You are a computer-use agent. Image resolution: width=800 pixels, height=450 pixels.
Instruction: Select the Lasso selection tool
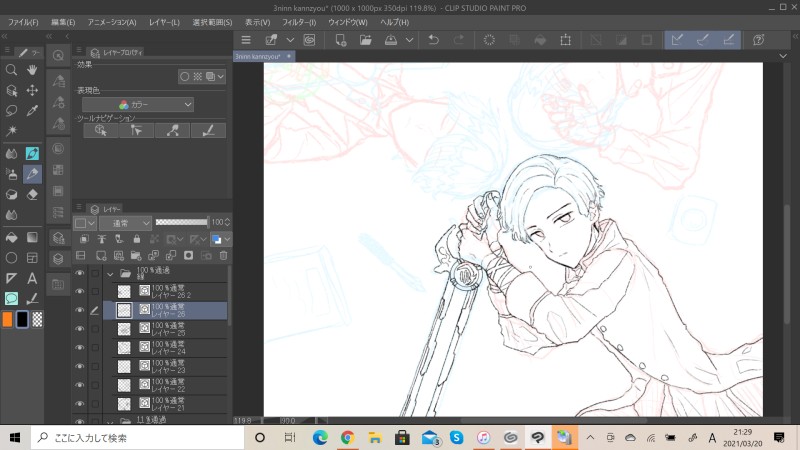(11, 111)
